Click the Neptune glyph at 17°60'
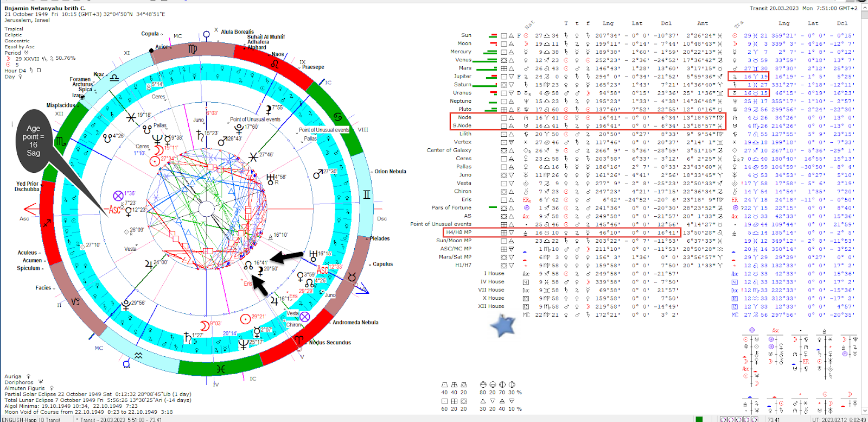This screenshot has width=868, height=422. (239, 129)
